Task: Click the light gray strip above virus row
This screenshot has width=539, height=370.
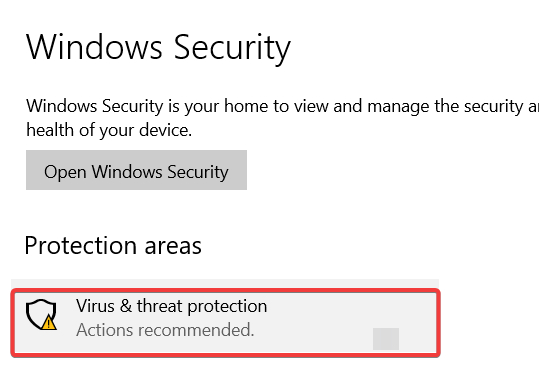Action: point(225,283)
